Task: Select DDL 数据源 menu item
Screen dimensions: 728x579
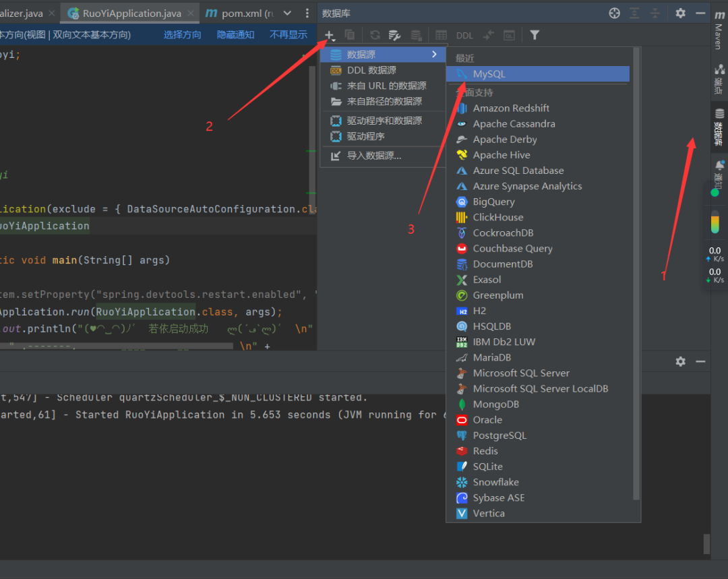Action: [383, 70]
